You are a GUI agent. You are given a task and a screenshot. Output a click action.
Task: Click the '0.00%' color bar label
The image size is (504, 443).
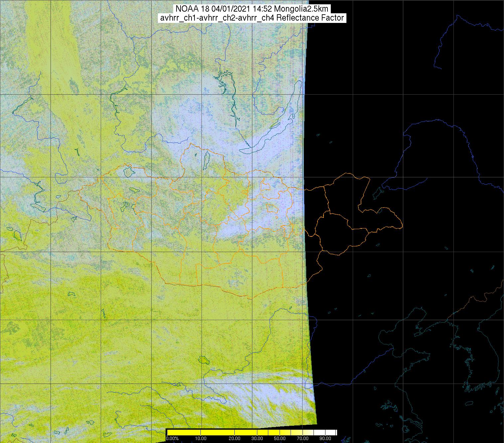[x=172, y=439]
